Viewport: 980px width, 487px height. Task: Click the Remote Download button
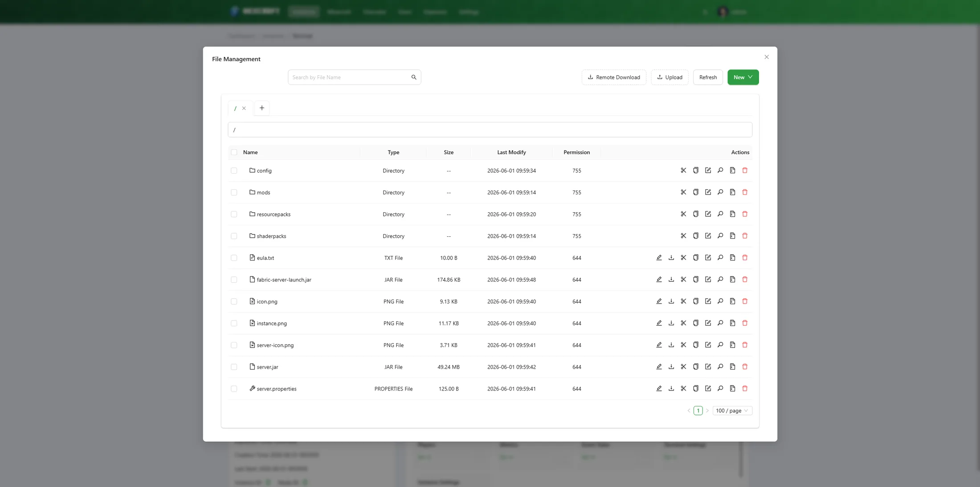(614, 77)
